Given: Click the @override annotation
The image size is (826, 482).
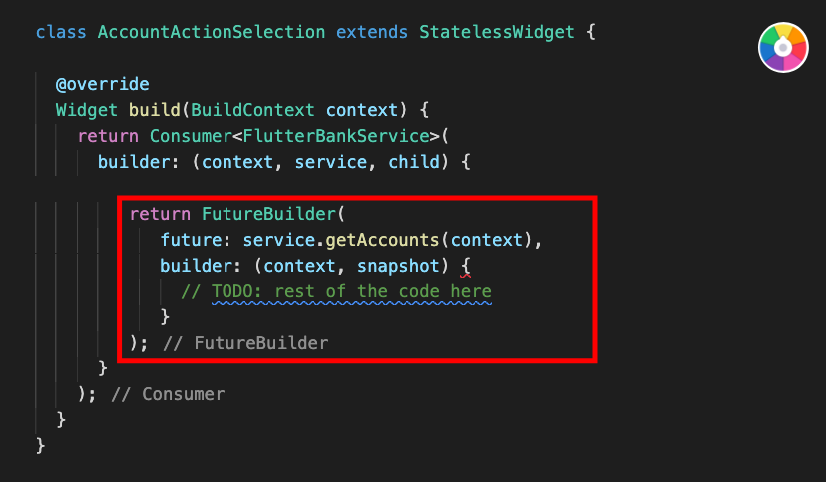Looking at the screenshot, I should [103, 84].
